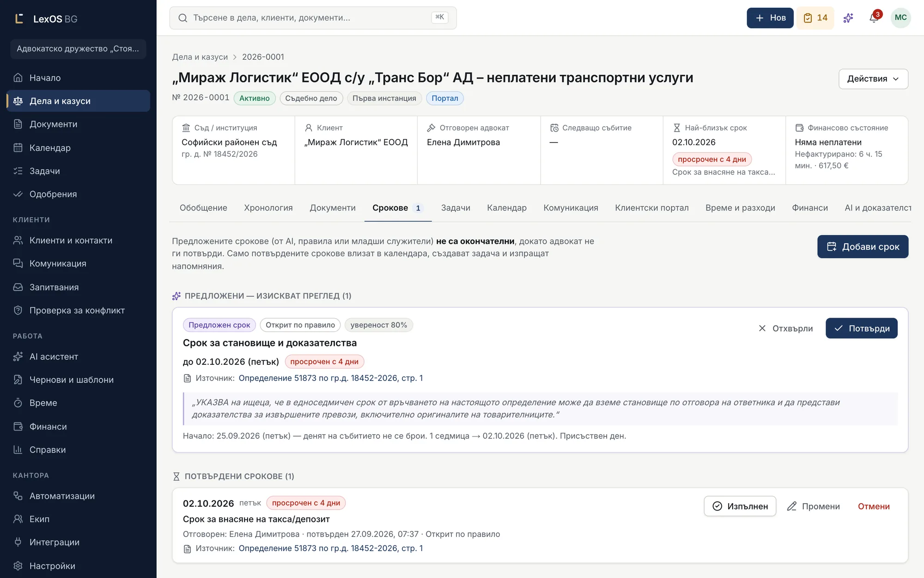Click the Активно status badge

click(254, 98)
